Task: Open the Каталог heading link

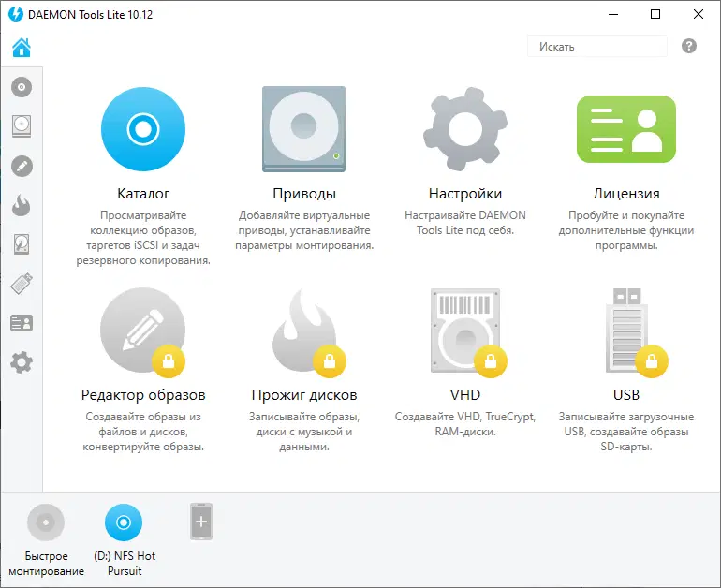Action: pyautogui.click(x=143, y=194)
